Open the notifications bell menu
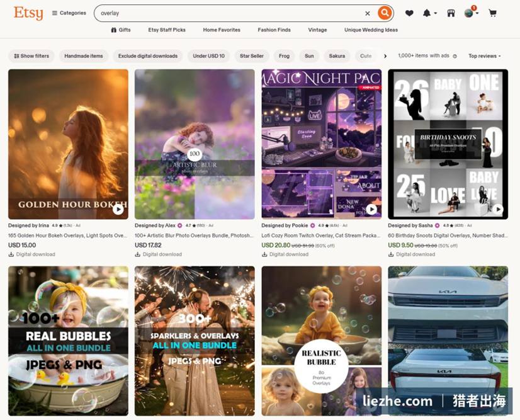This screenshot has height=420, width=520. pos(429,13)
